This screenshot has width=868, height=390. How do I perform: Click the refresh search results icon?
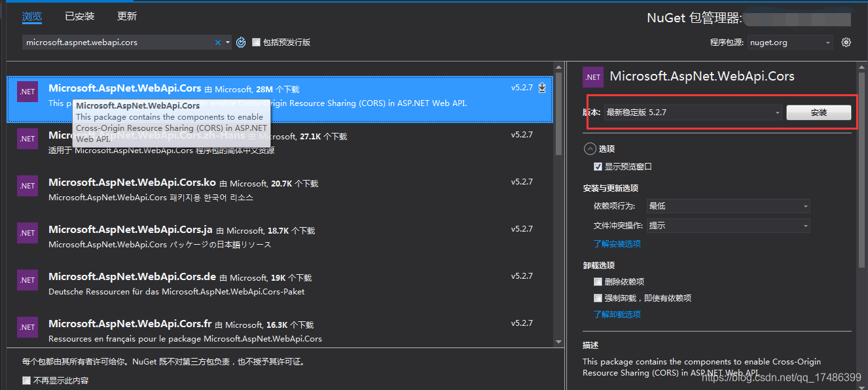click(x=241, y=43)
